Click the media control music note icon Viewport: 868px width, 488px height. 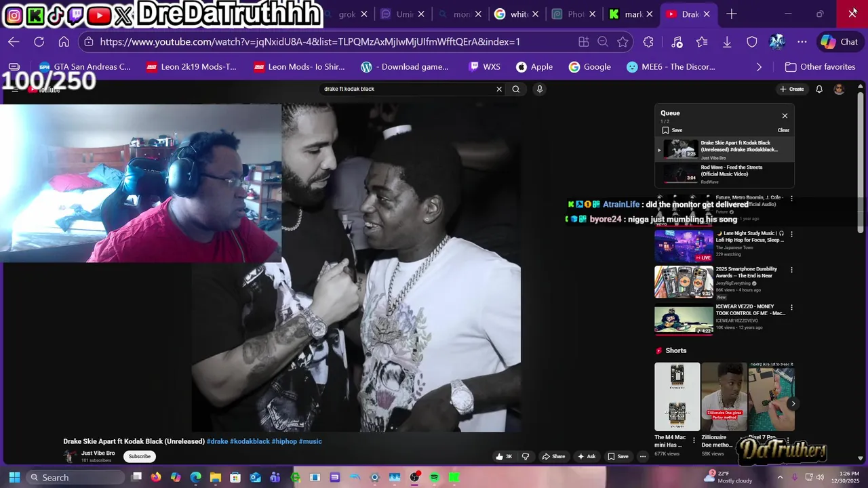coord(676,42)
